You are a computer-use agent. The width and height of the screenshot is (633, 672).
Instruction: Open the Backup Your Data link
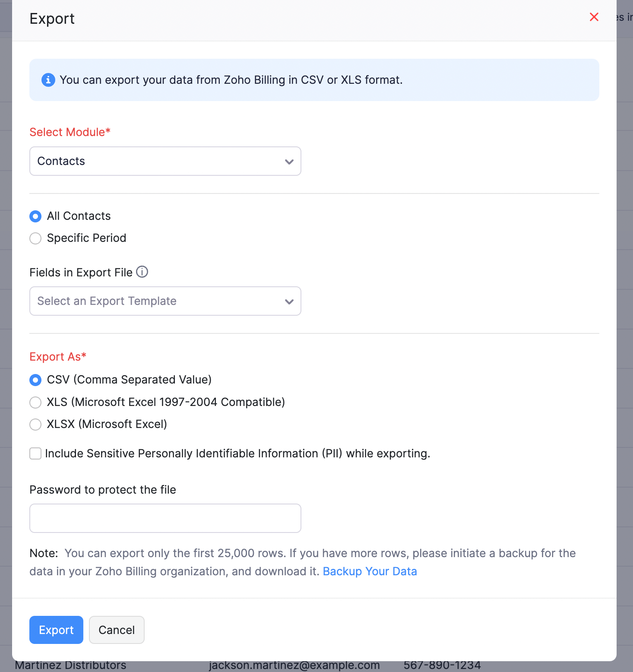[370, 571]
